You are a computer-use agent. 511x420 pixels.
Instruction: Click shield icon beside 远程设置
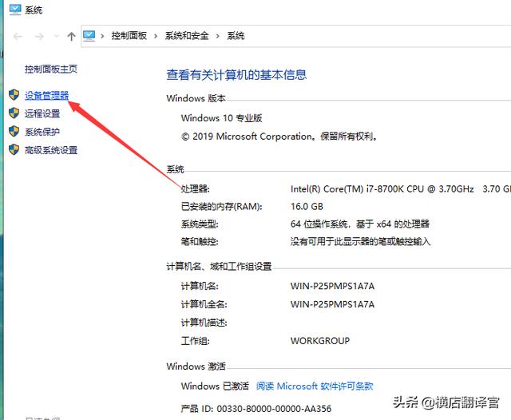14,113
